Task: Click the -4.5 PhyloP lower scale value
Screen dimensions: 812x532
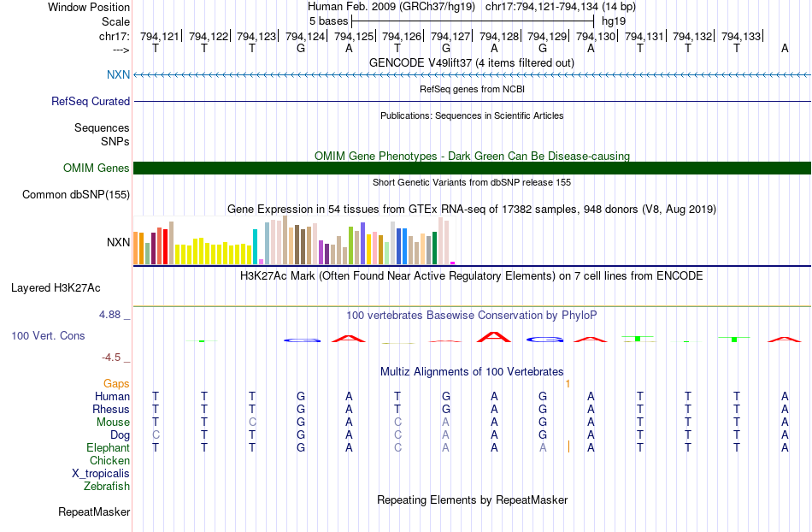Action: pyautogui.click(x=111, y=357)
